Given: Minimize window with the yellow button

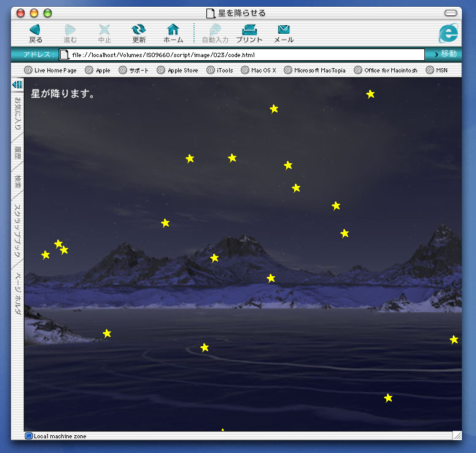Looking at the screenshot, I should click(x=34, y=13).
